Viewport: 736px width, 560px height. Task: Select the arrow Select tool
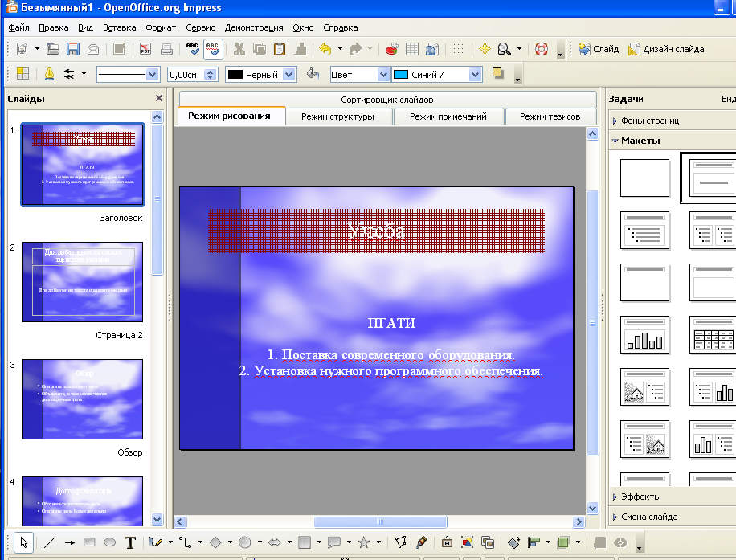[x=23, y=542]
